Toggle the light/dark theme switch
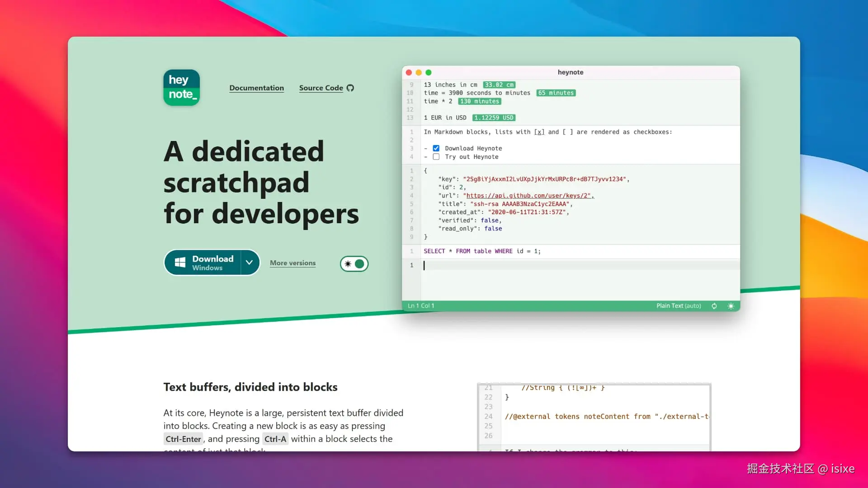The image size is (868, 488). [x=354, y=264]
